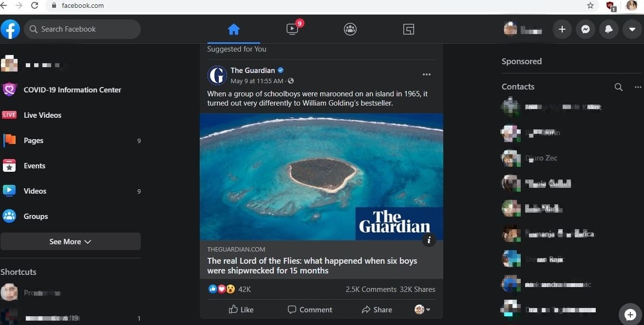Open Messenger from the top bar
Screen dimensions: 644x325
click(x=586, y=29)
